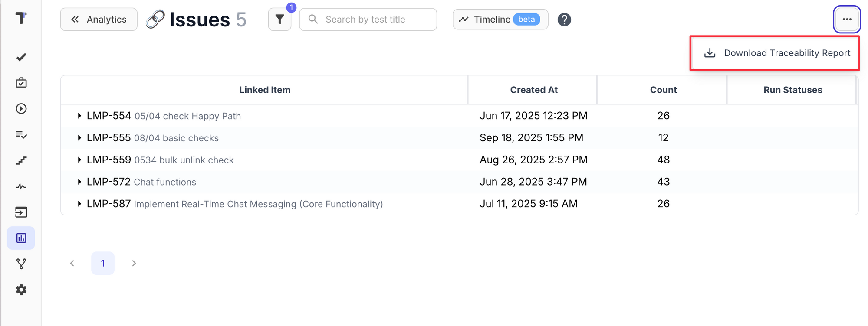Click the circular play runs icon
Screen dimensions: 868x326
tap(20, 109)
